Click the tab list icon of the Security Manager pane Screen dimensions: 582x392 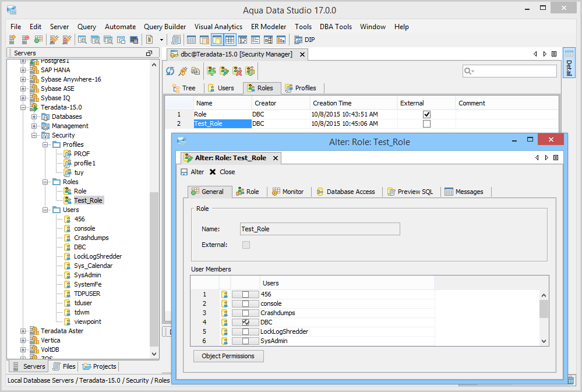(554, 54)
